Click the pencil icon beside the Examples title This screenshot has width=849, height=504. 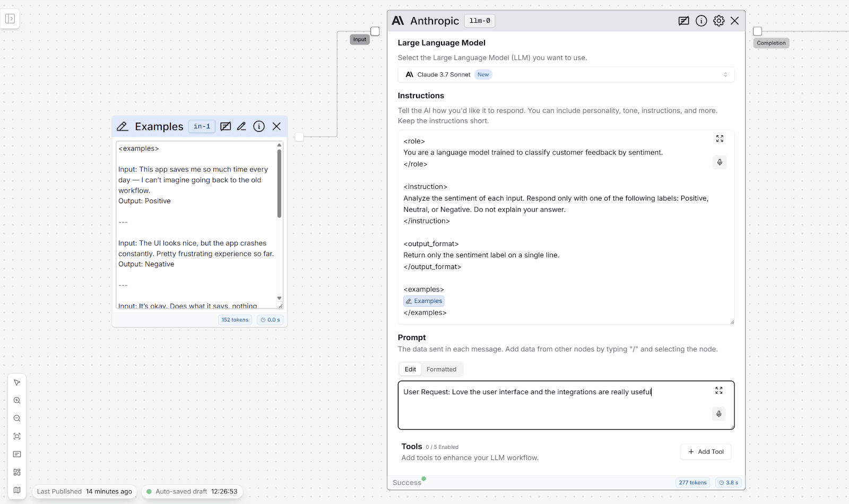click(x=123, y=126)
